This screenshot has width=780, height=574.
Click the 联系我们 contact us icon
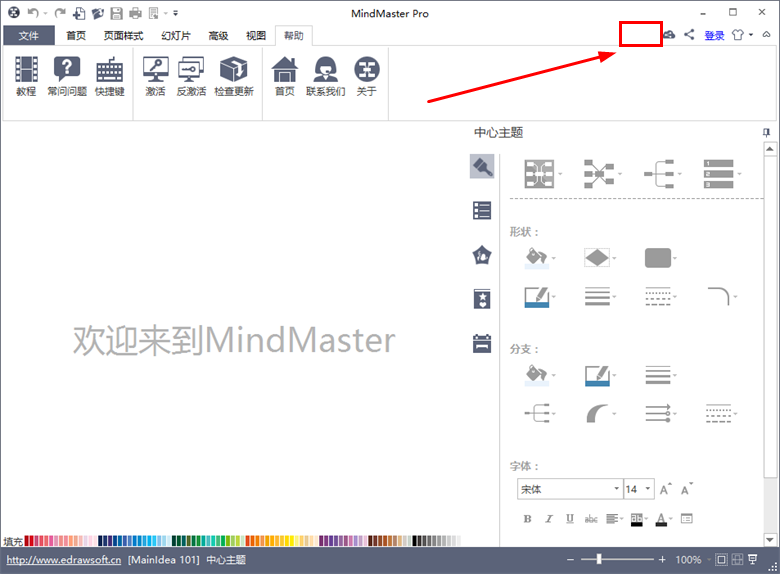pos(325,76)
